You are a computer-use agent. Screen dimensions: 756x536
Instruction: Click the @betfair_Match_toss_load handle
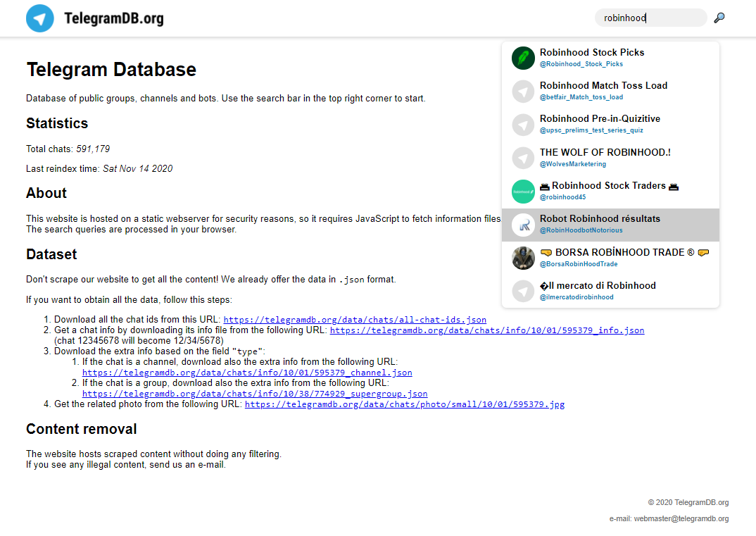coord(581,97)
